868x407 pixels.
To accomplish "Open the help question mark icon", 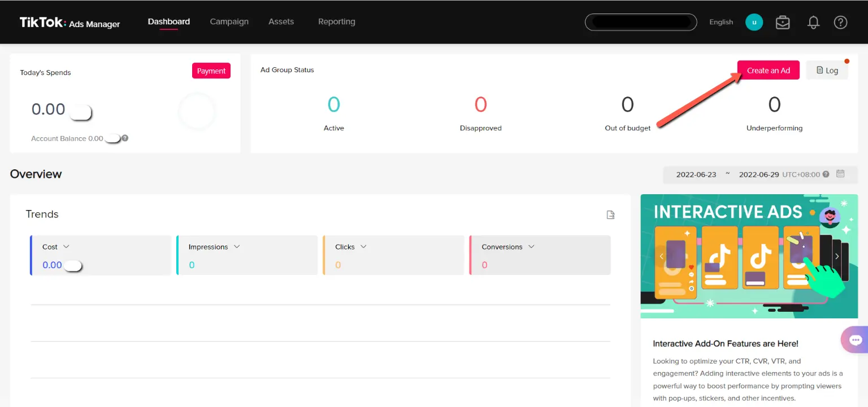I will 840,23.
